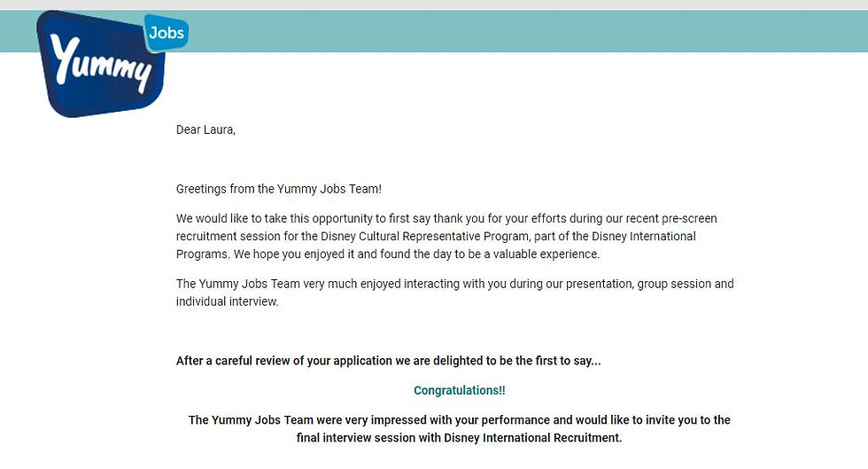Image resolution: width=868 pixels, height=469 pixels.
Task: Click the Congratulations!! heading text
Action: pos(460,390)
